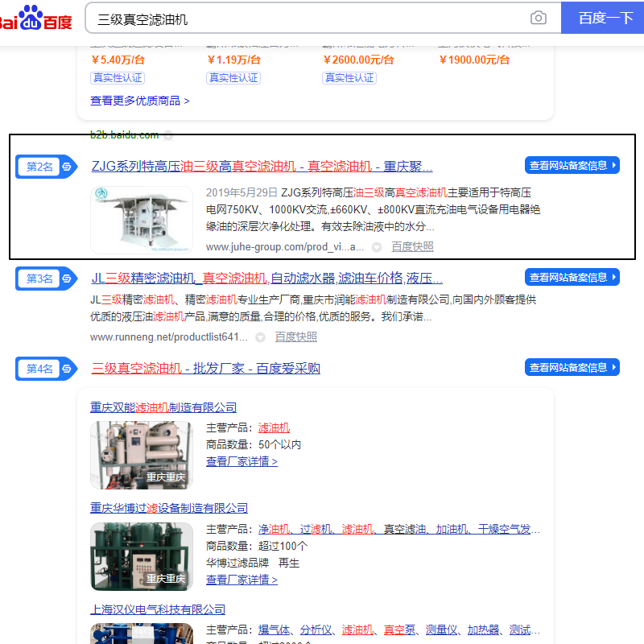Click 滤油机 main product link of 重庆双能
Screen dimensions: 644x644
click(274, 428)
